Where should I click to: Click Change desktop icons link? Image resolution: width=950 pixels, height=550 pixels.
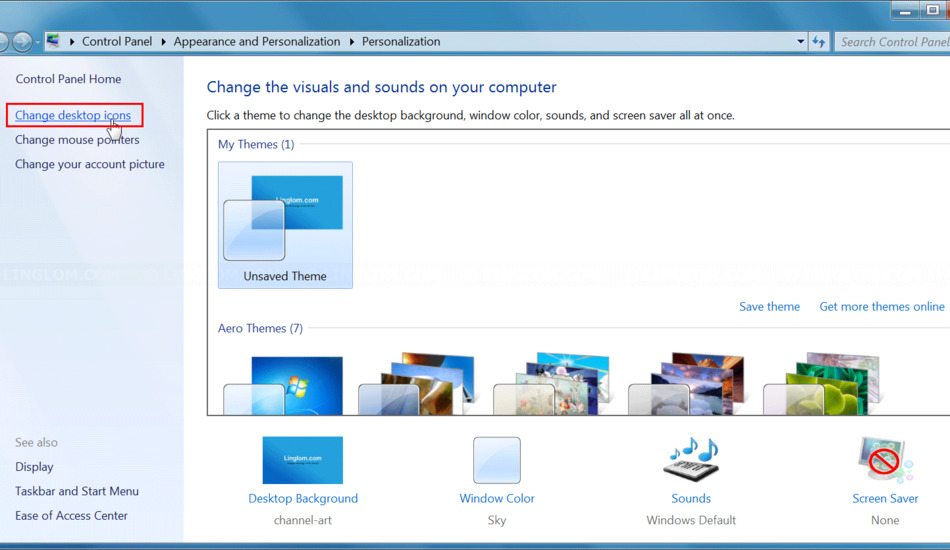[x=73, y=116]
